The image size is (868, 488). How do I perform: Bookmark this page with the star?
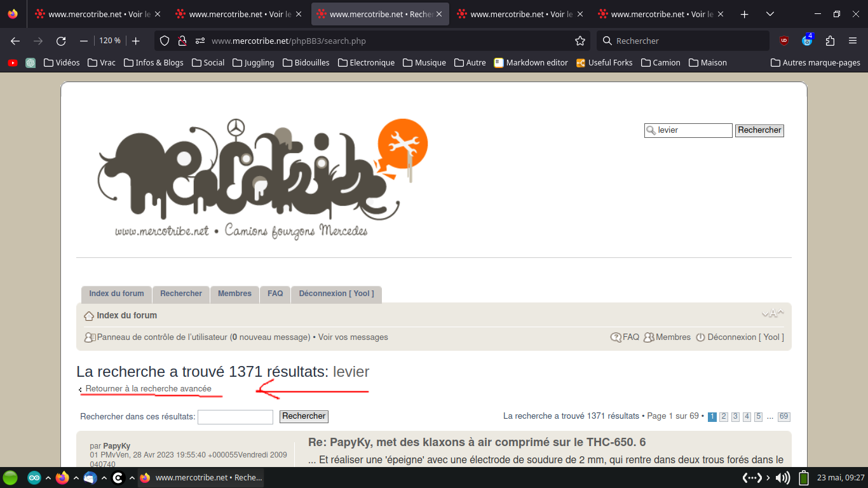point(580,41)
